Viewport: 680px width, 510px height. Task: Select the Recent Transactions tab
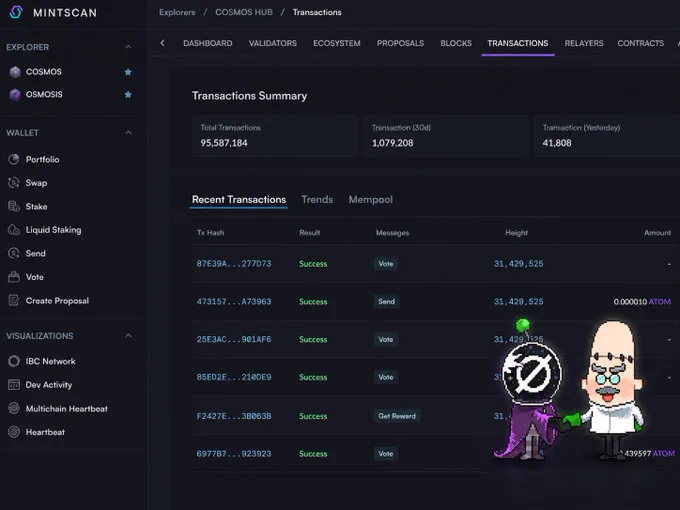click(239, 199)
